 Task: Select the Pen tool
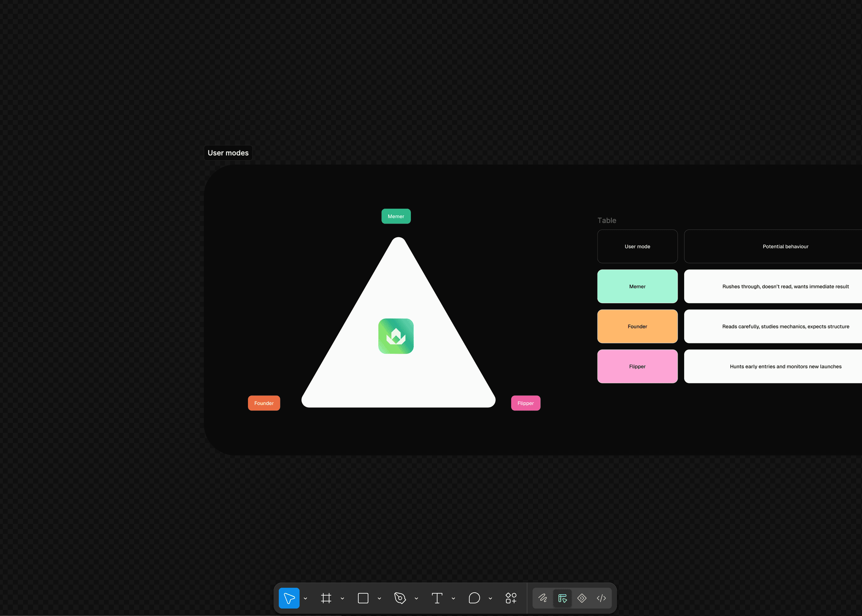coord(400,598)
